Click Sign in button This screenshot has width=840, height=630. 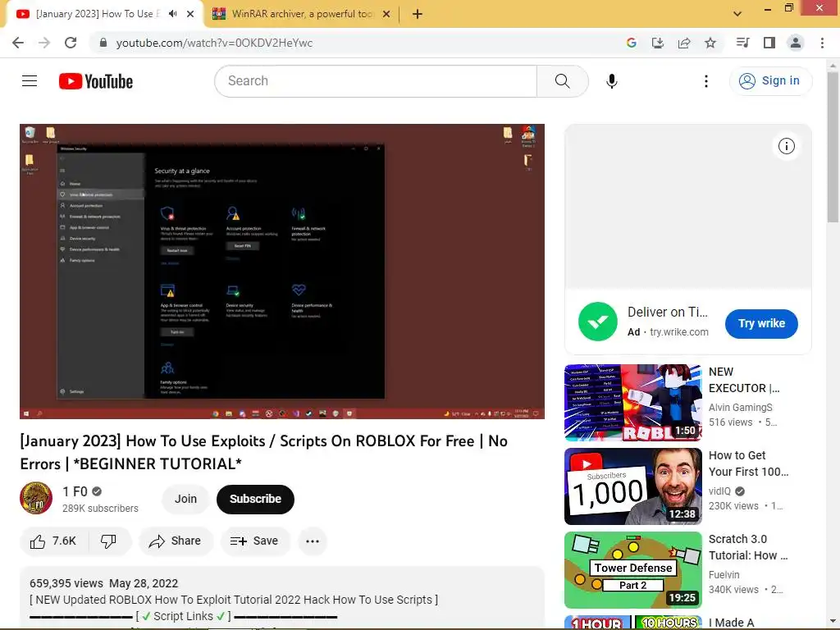point(770,81)
